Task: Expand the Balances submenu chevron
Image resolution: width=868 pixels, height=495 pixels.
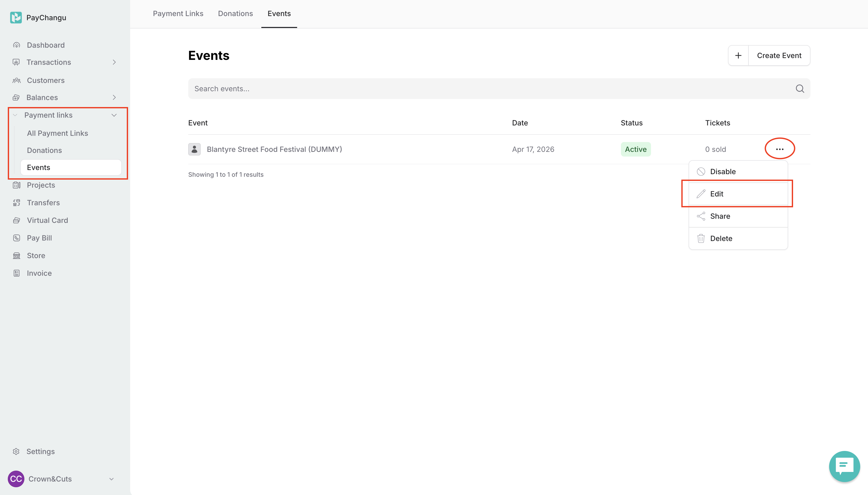Action: click(114, 97)
